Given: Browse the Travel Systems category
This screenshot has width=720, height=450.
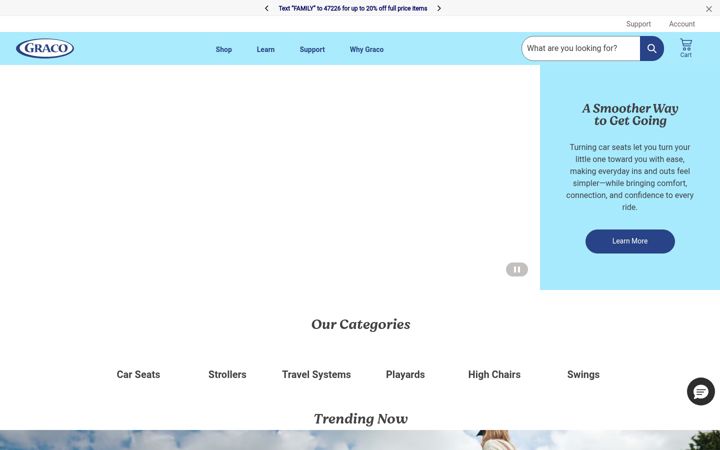Looking at the screenshot, I should point(316,375).
